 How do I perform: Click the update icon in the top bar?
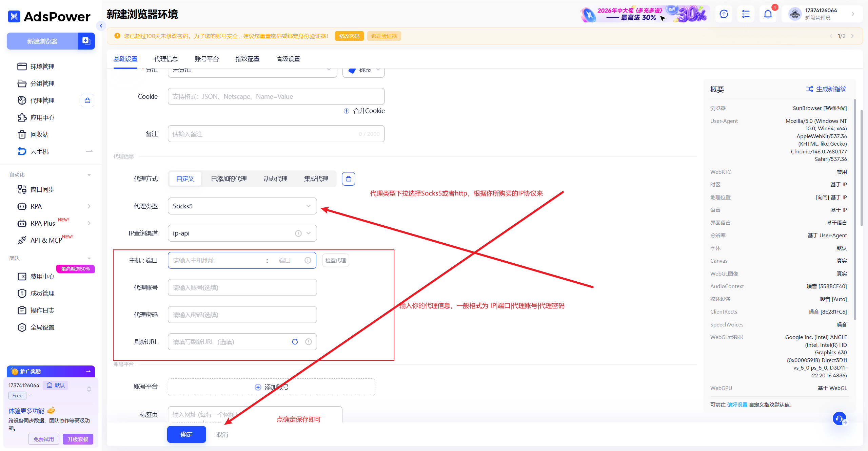(x=724, y=14)
